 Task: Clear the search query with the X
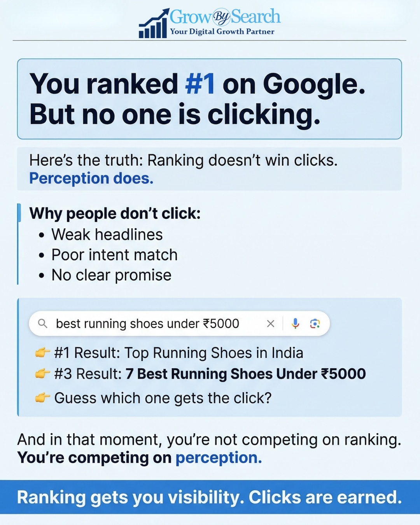[271, 324]
